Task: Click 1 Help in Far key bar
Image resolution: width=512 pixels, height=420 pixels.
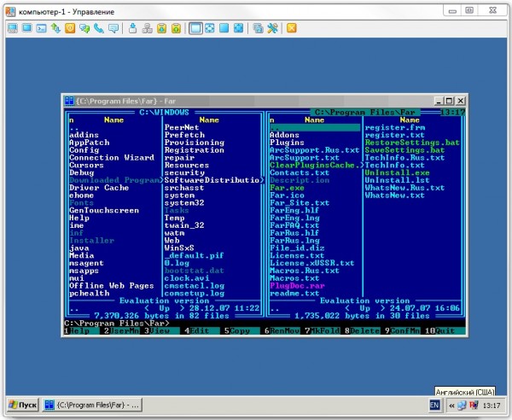Action: tap(82, 331)
